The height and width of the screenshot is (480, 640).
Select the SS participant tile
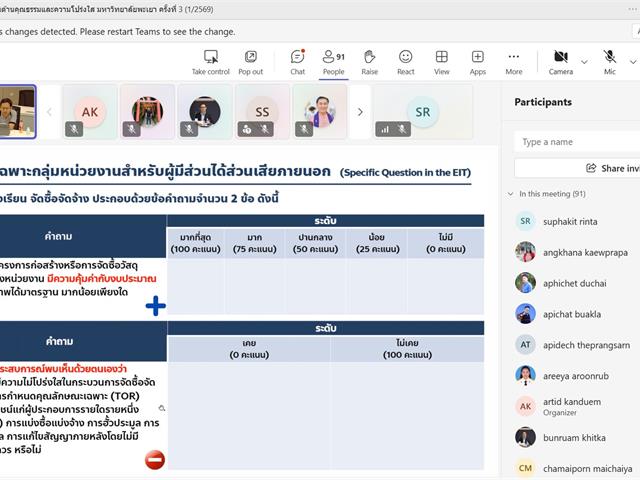(x=262, y=112)
